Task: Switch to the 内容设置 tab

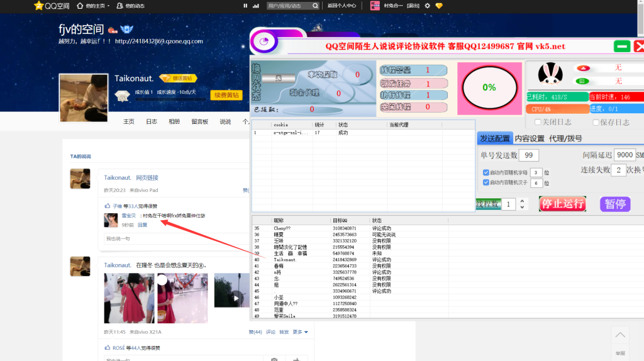Action: tap(529, 138)
